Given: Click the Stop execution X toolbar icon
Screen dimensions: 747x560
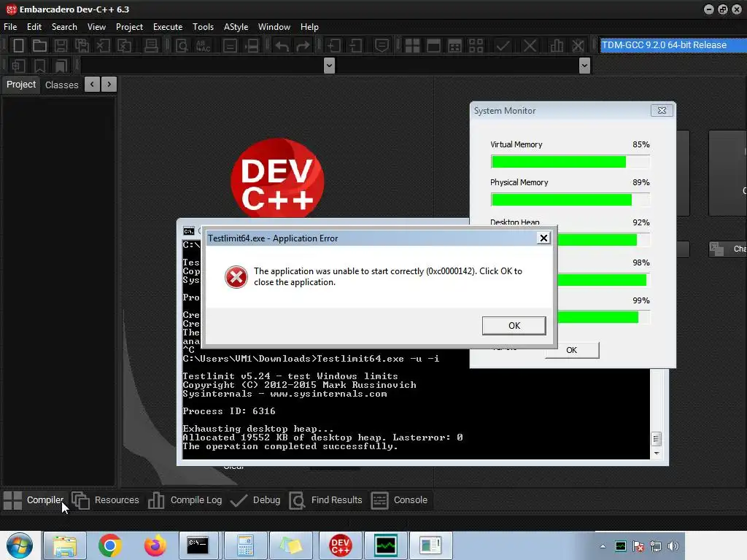Looking at the screenshot, I should click(x=530, y=46).
